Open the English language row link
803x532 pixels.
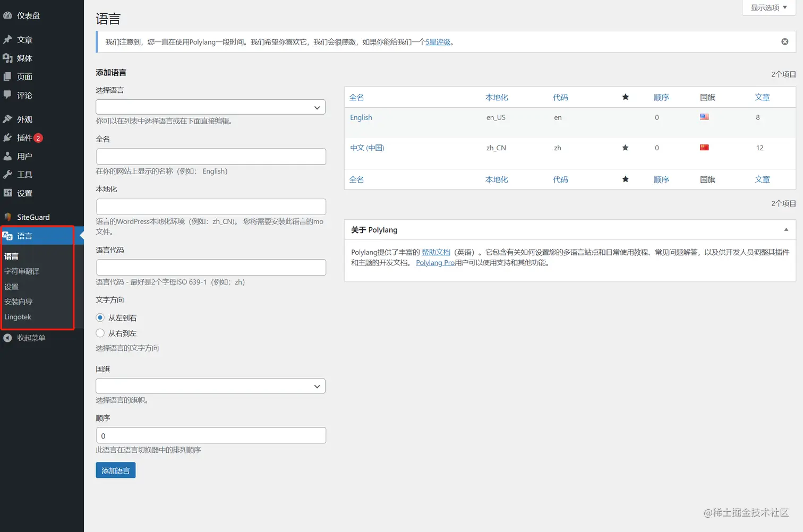(361, 117)
